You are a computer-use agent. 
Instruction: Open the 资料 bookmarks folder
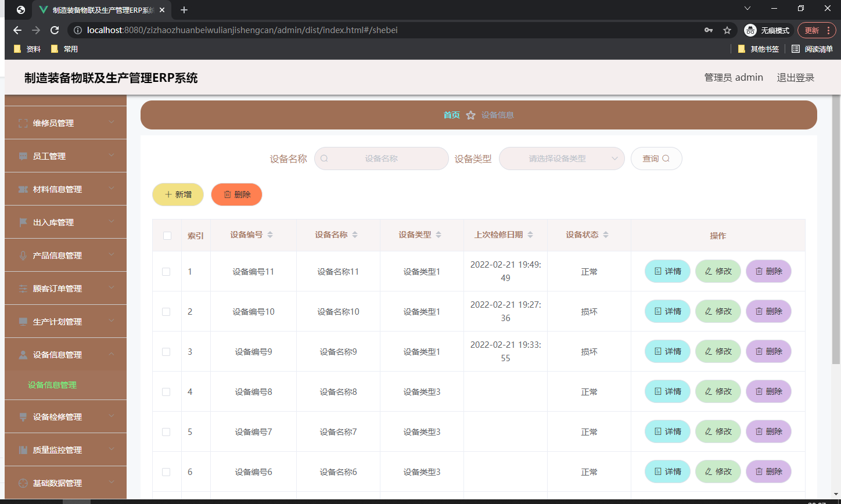[x=27, y=49]
